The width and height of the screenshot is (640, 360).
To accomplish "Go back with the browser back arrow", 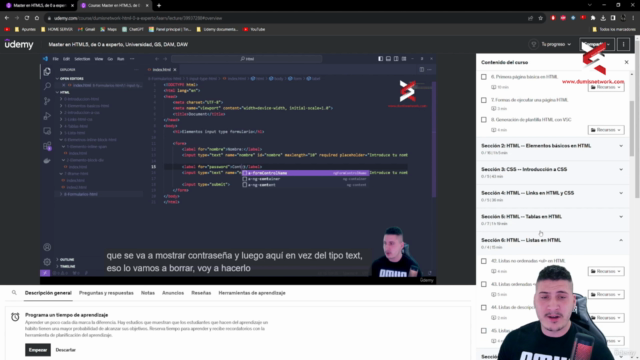I will [7, 18].
